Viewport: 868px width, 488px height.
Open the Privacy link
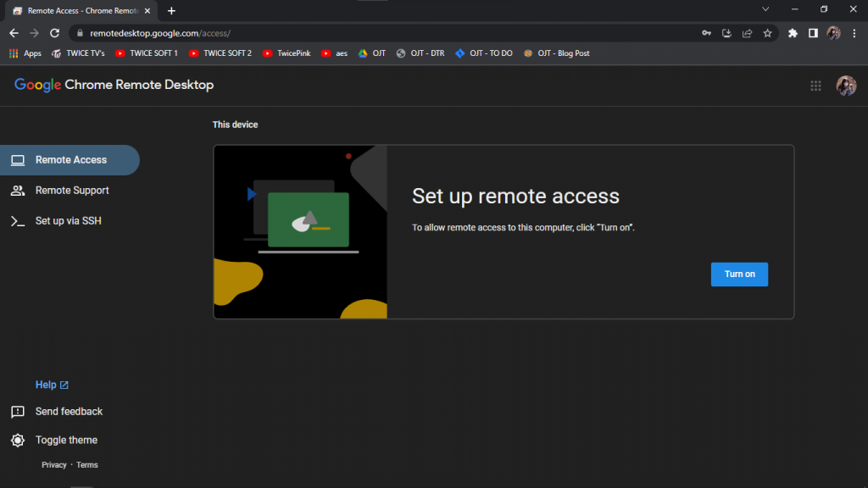pos(53,465)
